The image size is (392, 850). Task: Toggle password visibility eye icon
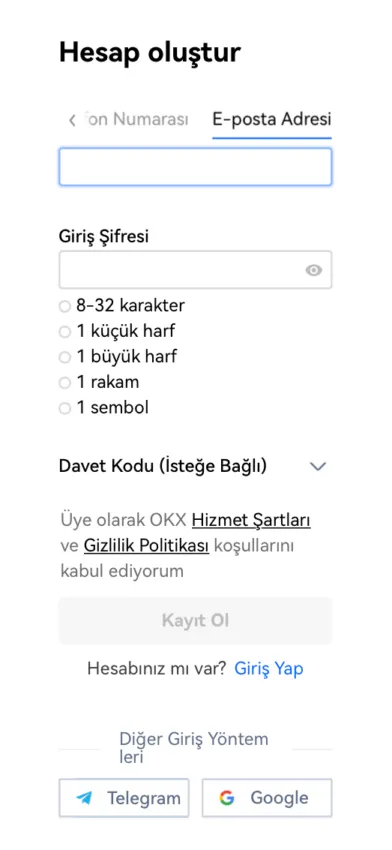click(313, 270)
